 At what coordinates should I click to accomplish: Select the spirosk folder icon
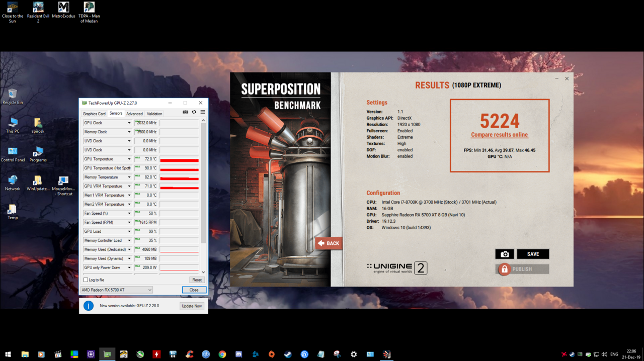38,125
